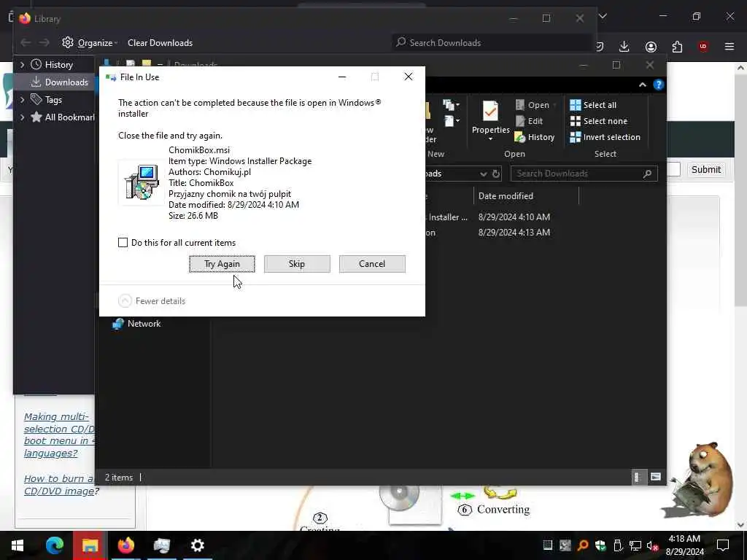This screenshot has height=560, width=747.
Task: Click the Submit button on the webpage
Action: coord(706,169)
